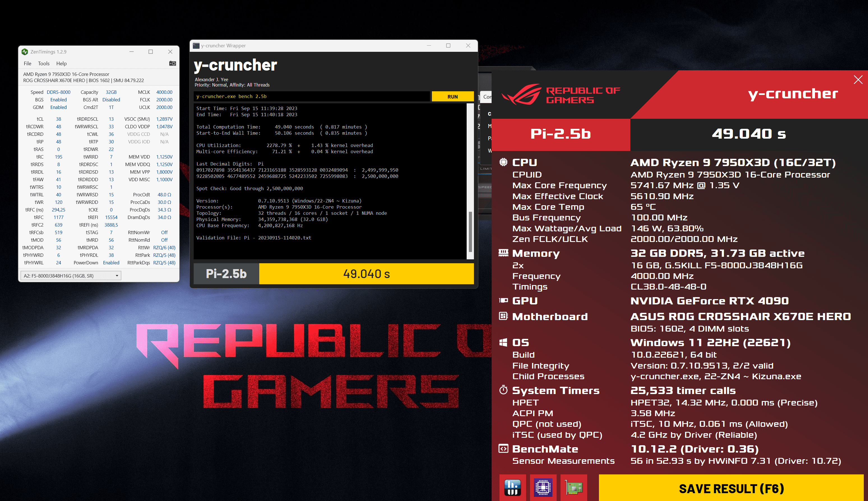Click the Sensor Measurements HWiNFO 7.31 line
868x501 pixels.
click(x=736, y=461)
